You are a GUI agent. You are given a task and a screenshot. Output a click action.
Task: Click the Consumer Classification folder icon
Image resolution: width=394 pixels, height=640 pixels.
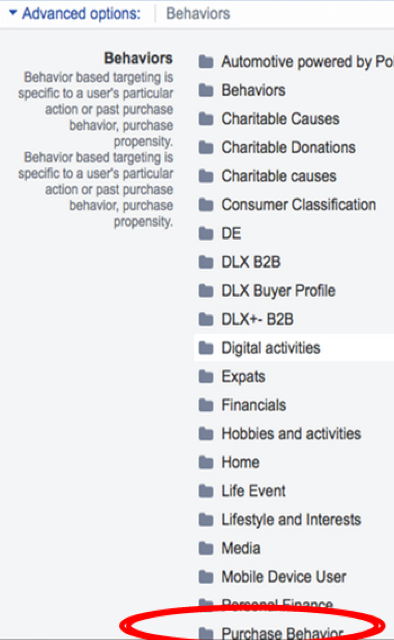click(x=206, y=204)
